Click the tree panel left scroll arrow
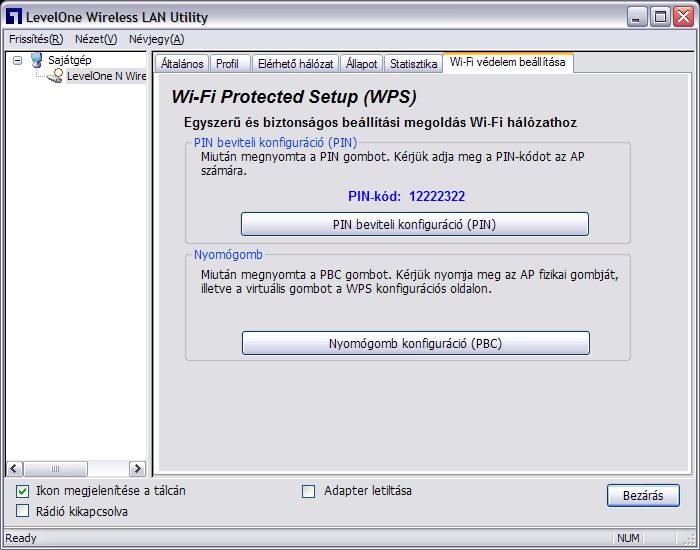This screenshot has height=550, width=700. coord(14,469)
